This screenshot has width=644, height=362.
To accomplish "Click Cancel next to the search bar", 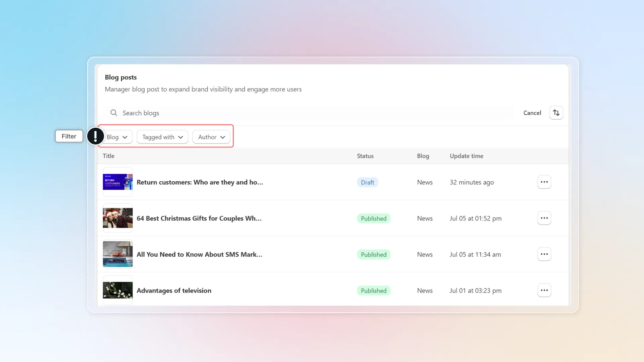I will 532,113.
